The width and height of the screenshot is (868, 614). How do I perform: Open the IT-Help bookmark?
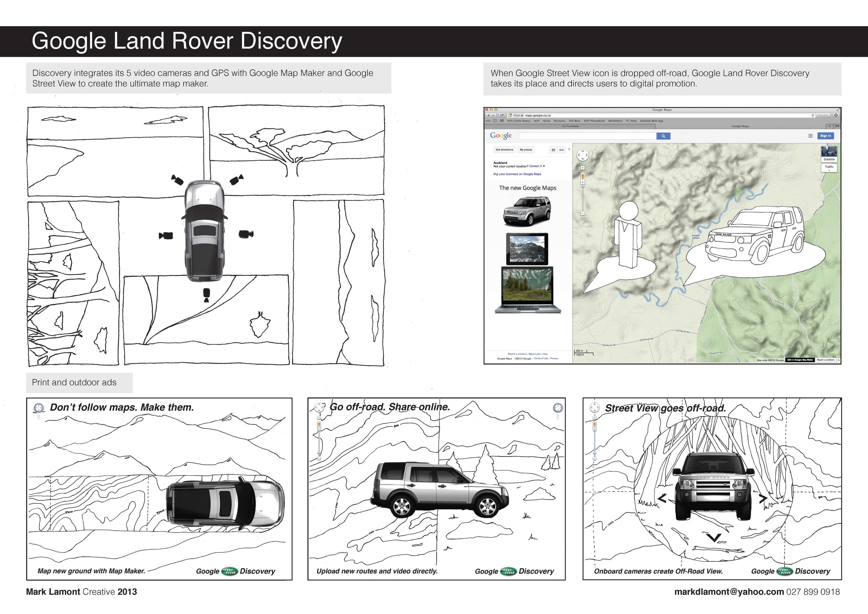tap(631, 121)
